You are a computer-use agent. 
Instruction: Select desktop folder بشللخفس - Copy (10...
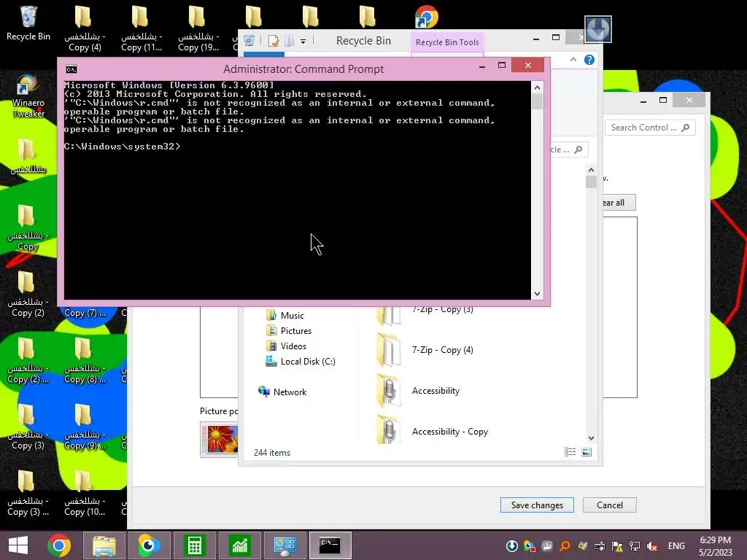[85, 494]
